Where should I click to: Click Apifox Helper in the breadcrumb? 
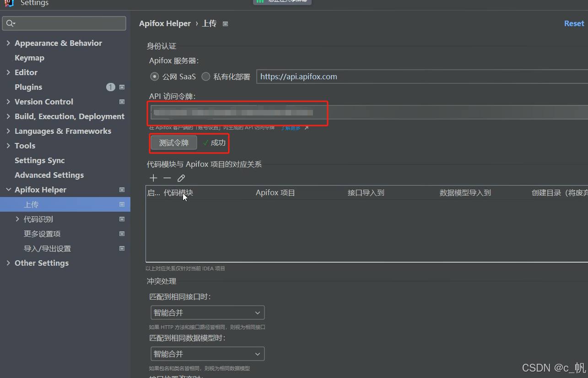tap(165, 23)
